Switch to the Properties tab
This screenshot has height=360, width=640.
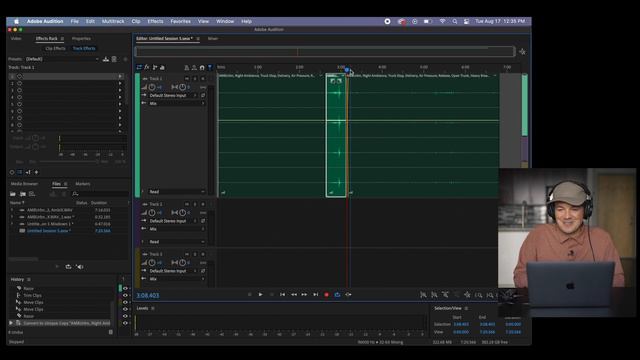pos(81,38)
